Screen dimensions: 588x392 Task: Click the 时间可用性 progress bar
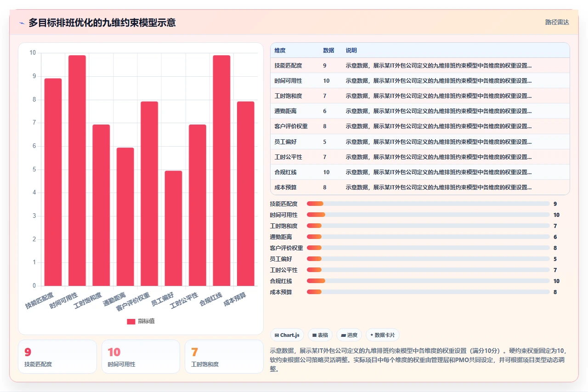(428, 215)
